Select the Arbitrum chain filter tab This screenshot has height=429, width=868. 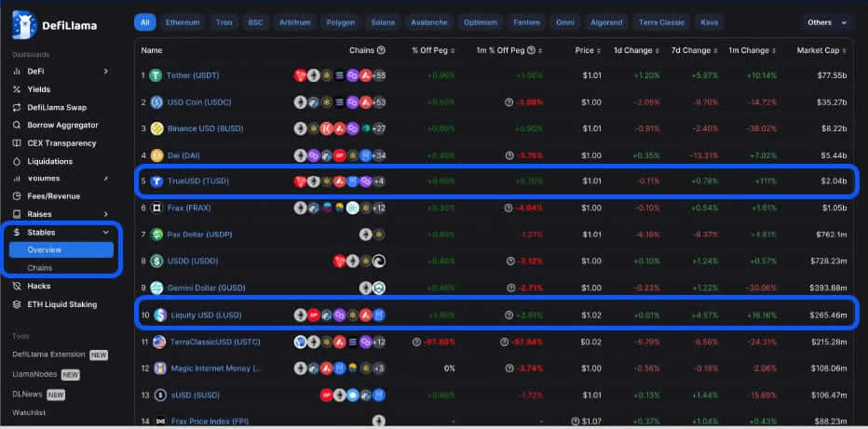[294, 22]
